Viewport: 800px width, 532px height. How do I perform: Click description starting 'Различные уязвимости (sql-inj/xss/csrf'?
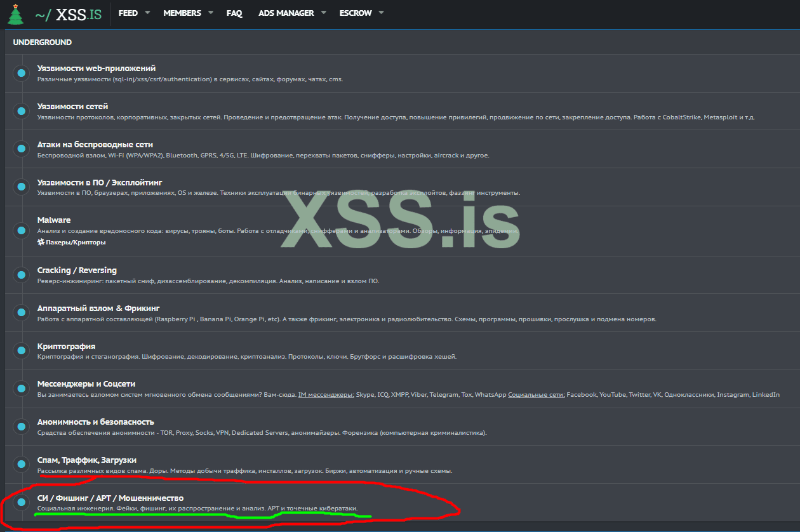click(x=190, y=79)
